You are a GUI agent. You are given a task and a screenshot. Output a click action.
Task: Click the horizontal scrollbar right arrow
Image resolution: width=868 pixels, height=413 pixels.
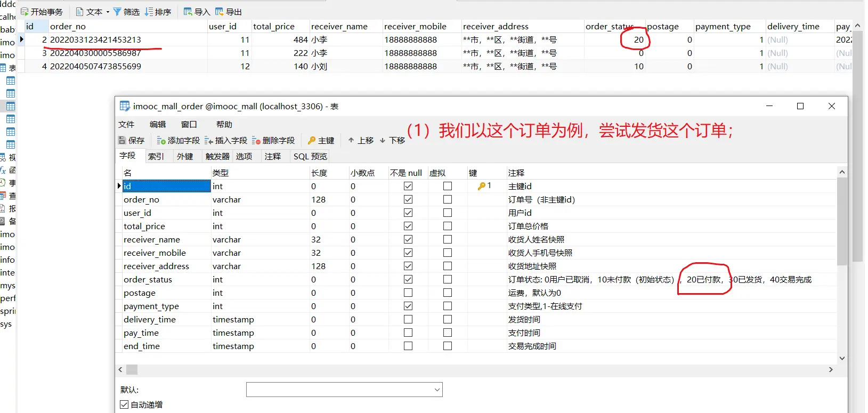pos(831,369)
